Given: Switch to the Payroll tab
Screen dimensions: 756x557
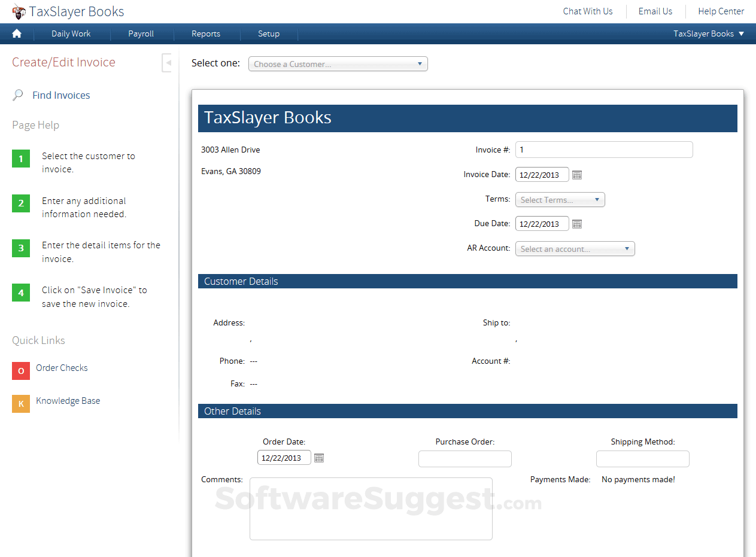Looking at the screenshot, I should (142, 34).
